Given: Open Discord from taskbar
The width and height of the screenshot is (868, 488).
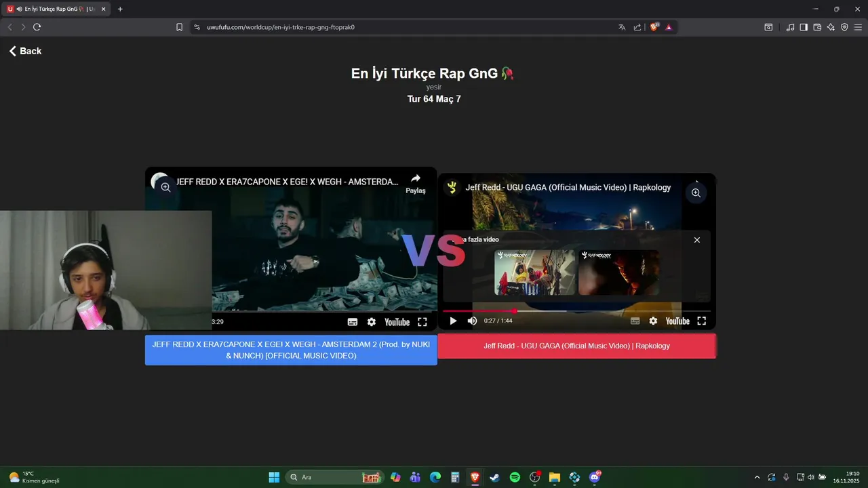Looking at the screenshot, I should [x=595, y=477].
